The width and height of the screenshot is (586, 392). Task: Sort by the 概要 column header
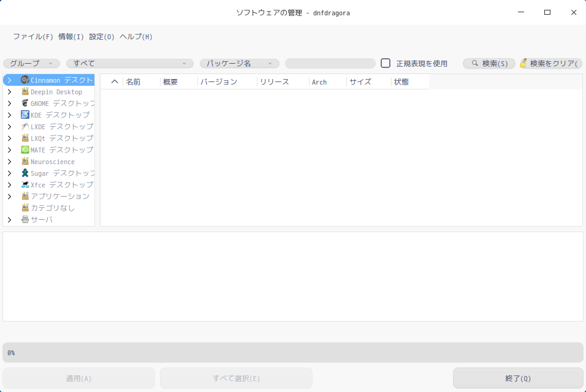tap(178, 81)
